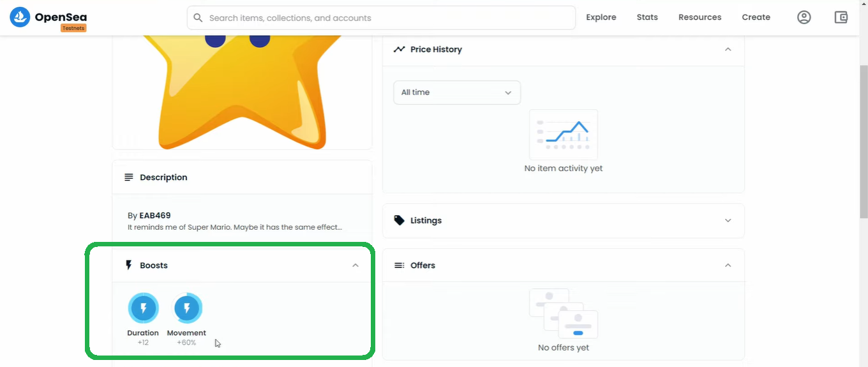The image size is (868, 367).
Task: Click the Offers list icon
Action: pos(400,266)
